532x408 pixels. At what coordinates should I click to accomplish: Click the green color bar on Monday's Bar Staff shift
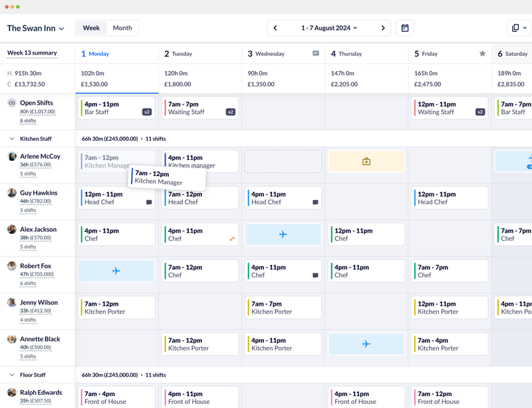click(82, 108)
